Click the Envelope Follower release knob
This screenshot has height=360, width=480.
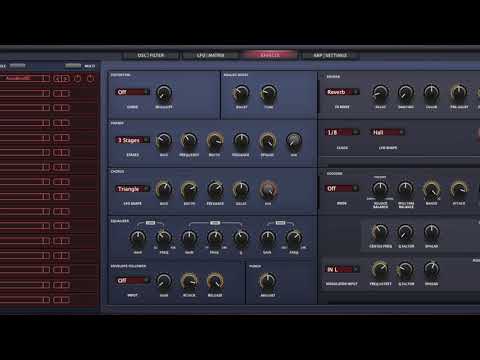click(x=215, y=281)
